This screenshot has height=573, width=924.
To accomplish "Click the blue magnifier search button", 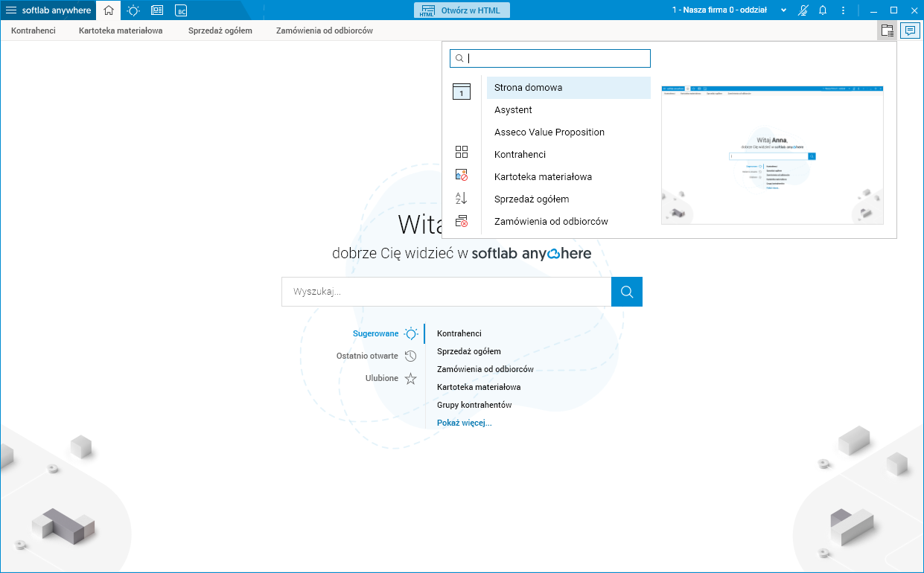I will (627, 292).
